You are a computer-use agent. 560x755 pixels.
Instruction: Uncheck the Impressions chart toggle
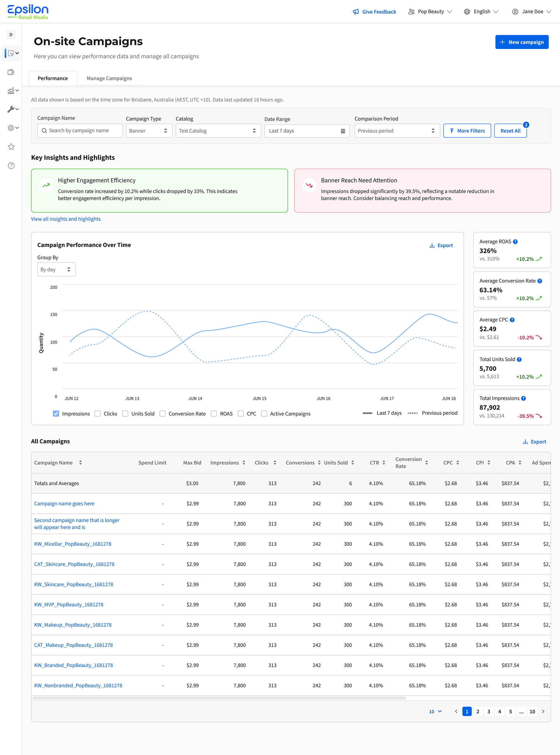(x=56, y=414)
